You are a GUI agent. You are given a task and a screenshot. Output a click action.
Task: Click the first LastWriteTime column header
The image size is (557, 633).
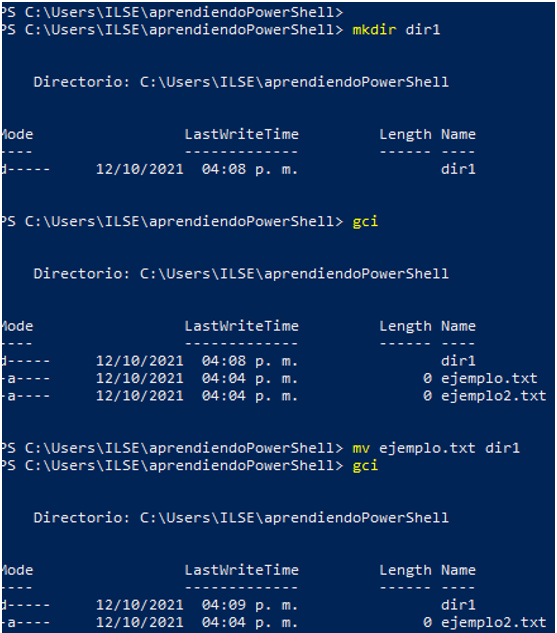241,134
